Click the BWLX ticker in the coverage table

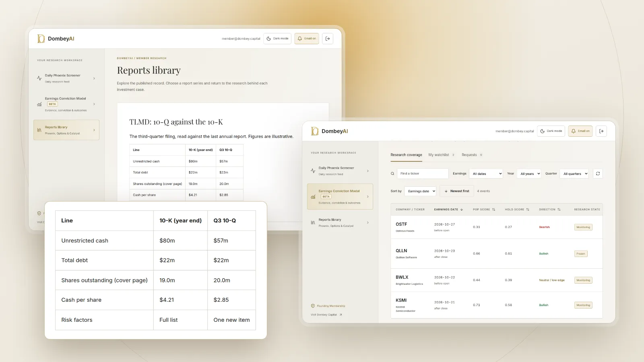pos(402,277)
